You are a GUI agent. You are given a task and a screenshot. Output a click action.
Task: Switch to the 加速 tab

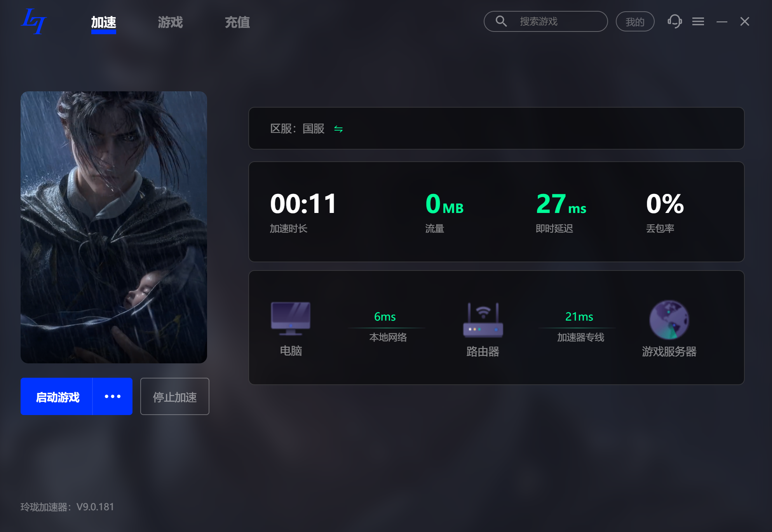tap(104, 23)
